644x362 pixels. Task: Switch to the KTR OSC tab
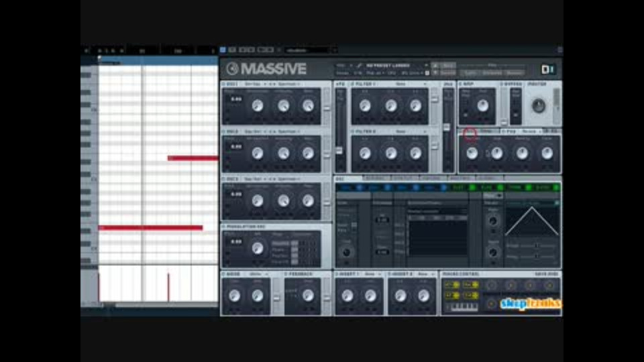[376, 178]
